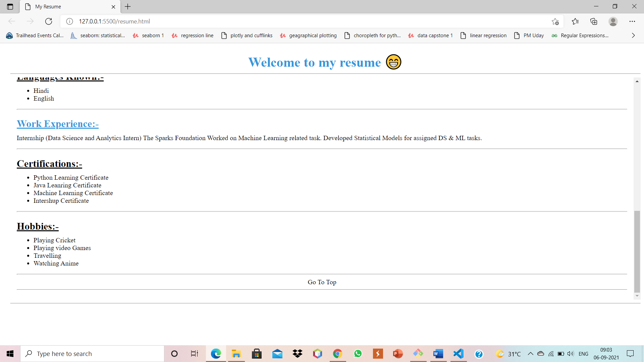This screenshot has width=644, height=362.
Task: Click in the Windows search box
Action: (x=92, y=354)
